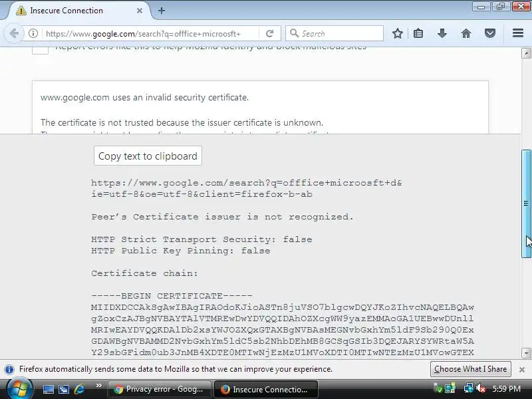Reload the page with the refresh icon
The height and width of the screenshot is (399, 532).
(270, 33)
